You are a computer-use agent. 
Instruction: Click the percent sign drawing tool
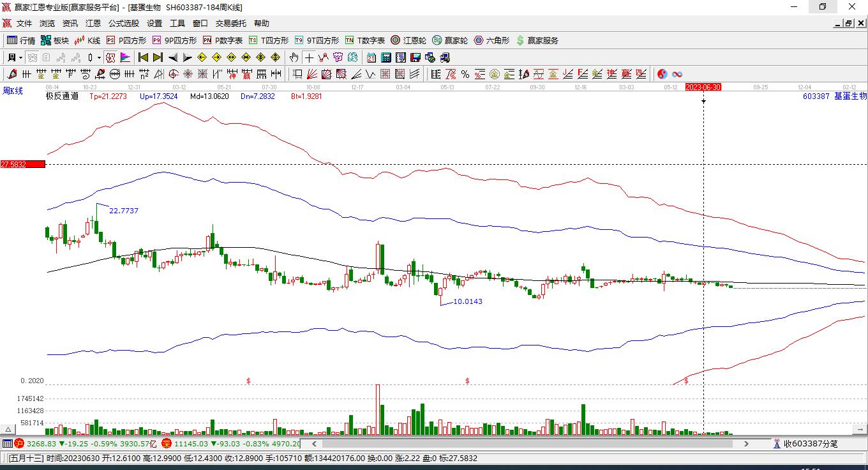[465, 74]
